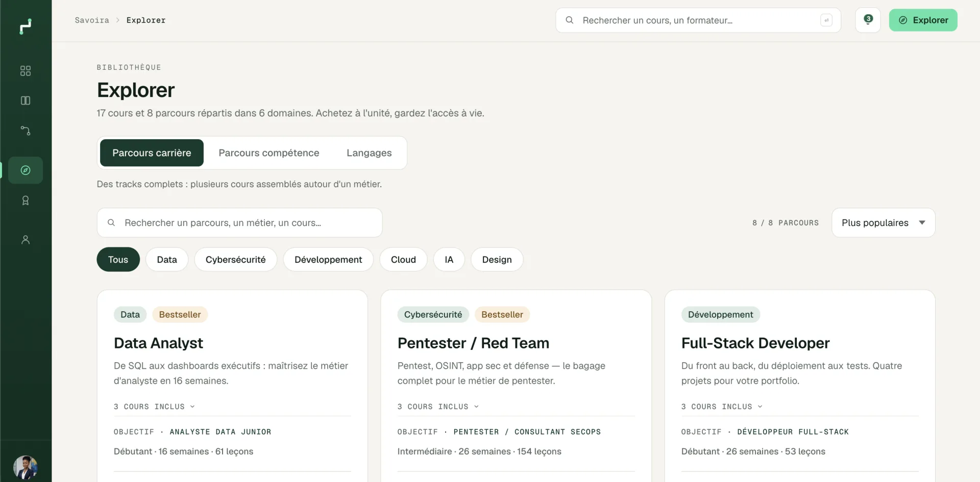Image resolution: width=980 pixels, height=482 pixels.
Task: Select the Parcours carrière tab
Action: 152,153
